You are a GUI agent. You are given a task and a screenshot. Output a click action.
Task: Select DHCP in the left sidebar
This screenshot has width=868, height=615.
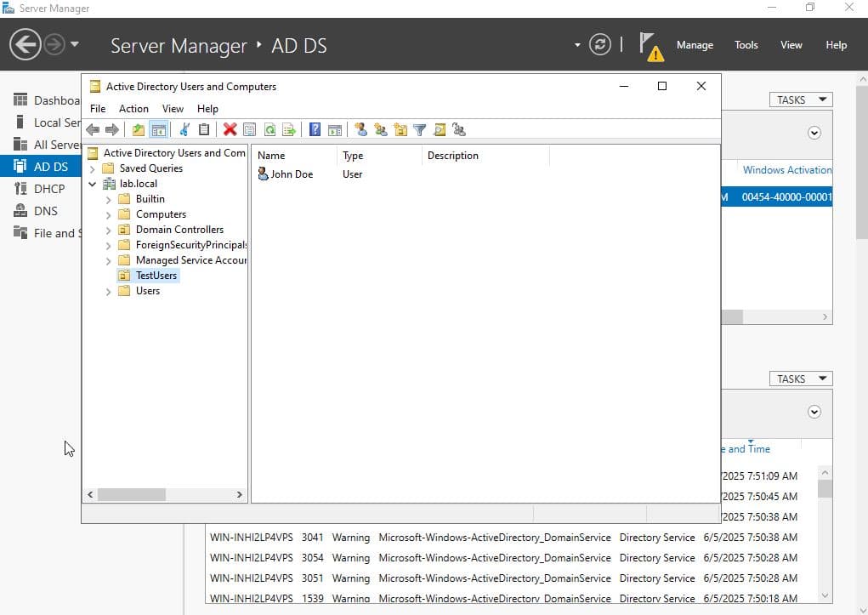(x=49, y=189)
